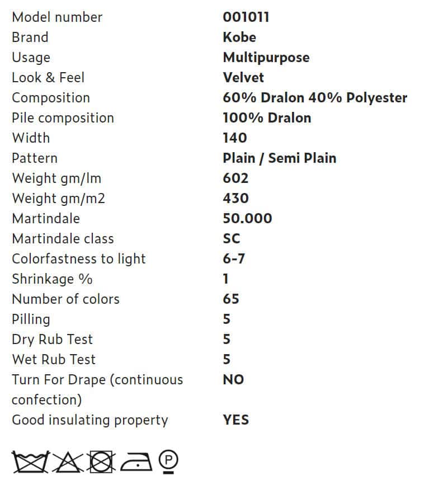Click the Colorfastness to light label
Viewport: 448px width, 480px height.
coord(79,259)
